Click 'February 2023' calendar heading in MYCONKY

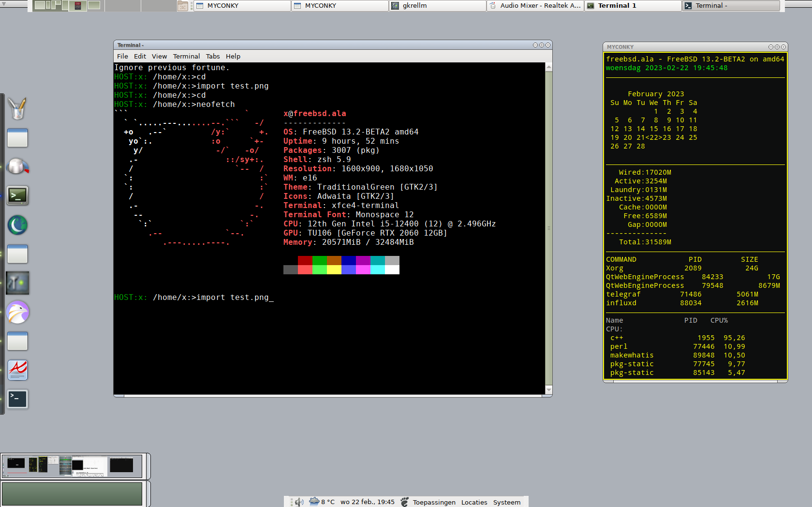click(656, 94)
